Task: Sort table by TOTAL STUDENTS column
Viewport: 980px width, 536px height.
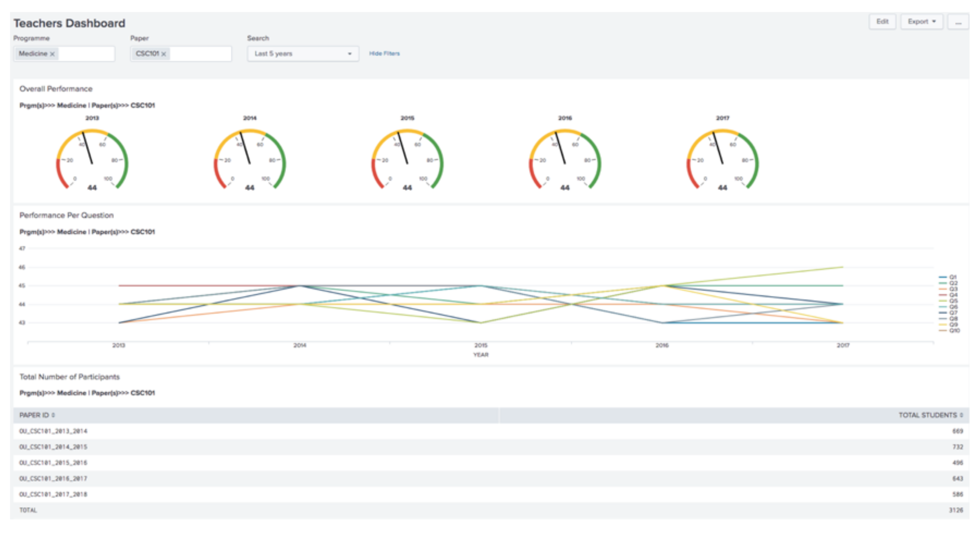Action: point(930,415)
